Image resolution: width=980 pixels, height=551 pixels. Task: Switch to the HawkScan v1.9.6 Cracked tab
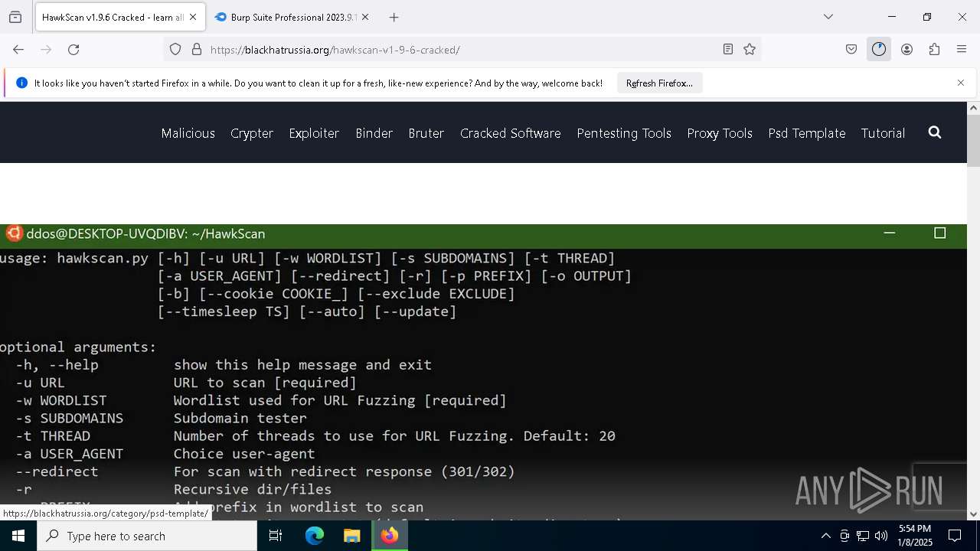[x=119, y=17]
